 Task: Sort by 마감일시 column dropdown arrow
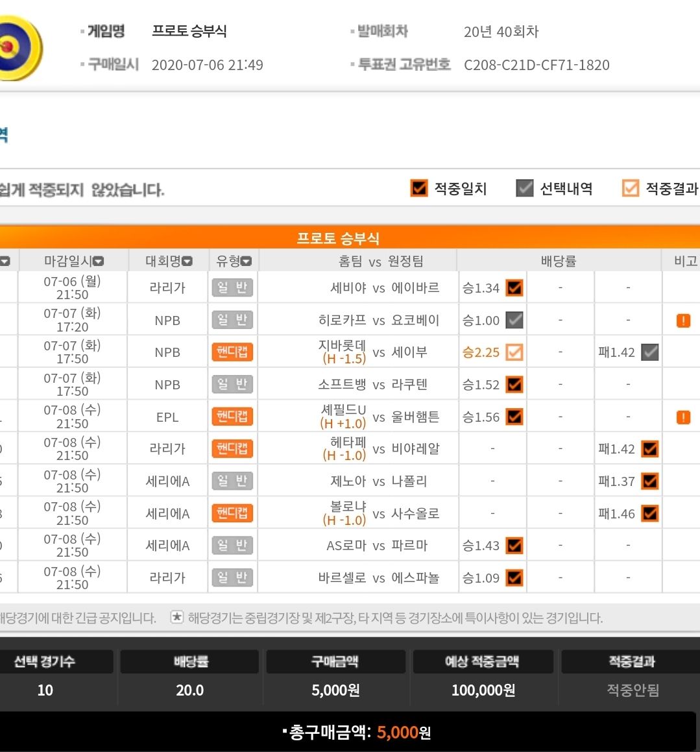(x=98, y=261)
